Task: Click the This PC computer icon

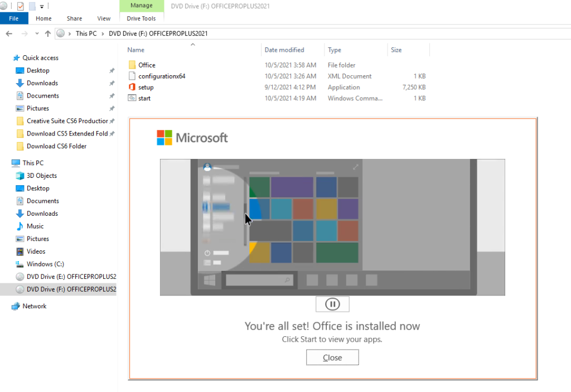Action: point(16,163)
